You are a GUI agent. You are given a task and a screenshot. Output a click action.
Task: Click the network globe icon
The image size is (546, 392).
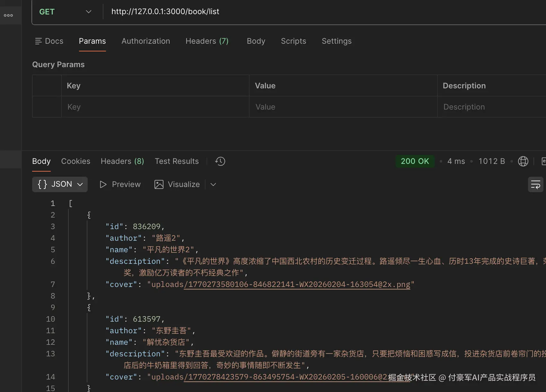[523, 161]
